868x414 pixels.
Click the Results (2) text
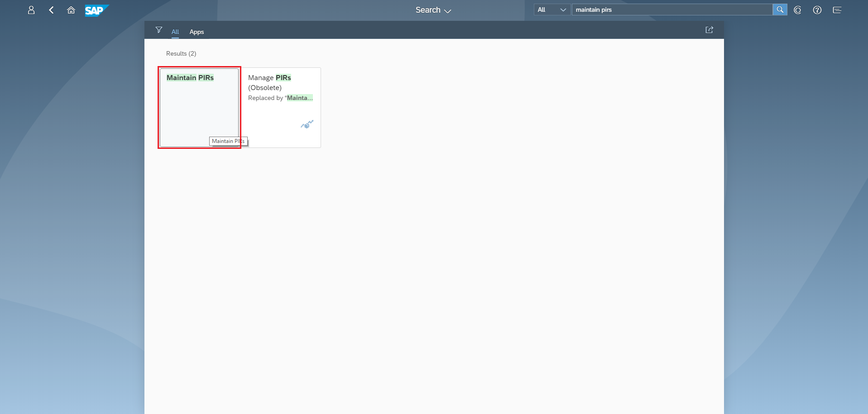181,53
